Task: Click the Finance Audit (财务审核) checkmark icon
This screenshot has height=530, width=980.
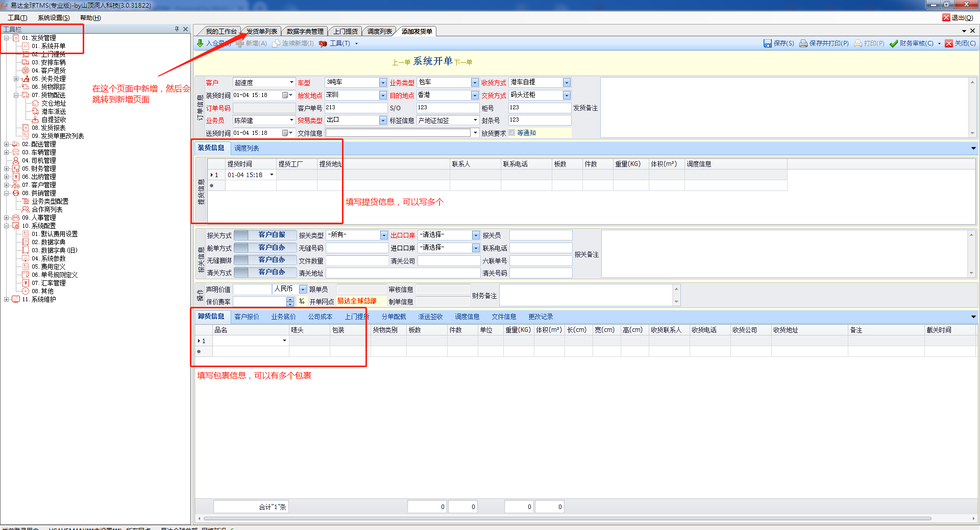Action: (x=894, y=43)
